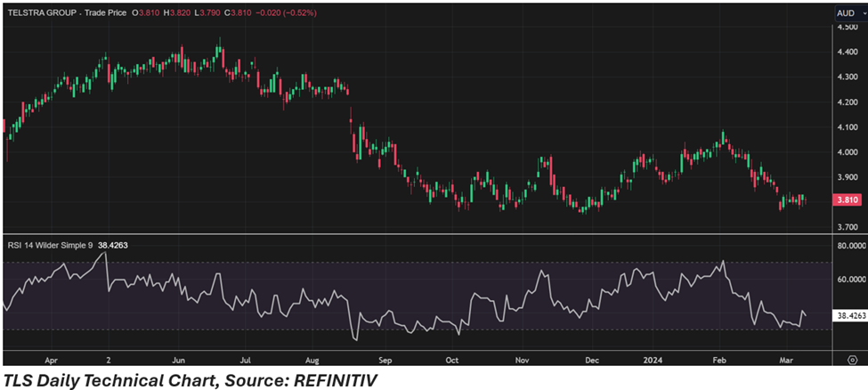This screenshot has height=390, width=868.
Task: Click the Apr label on time axis
Action: [51, 360]
